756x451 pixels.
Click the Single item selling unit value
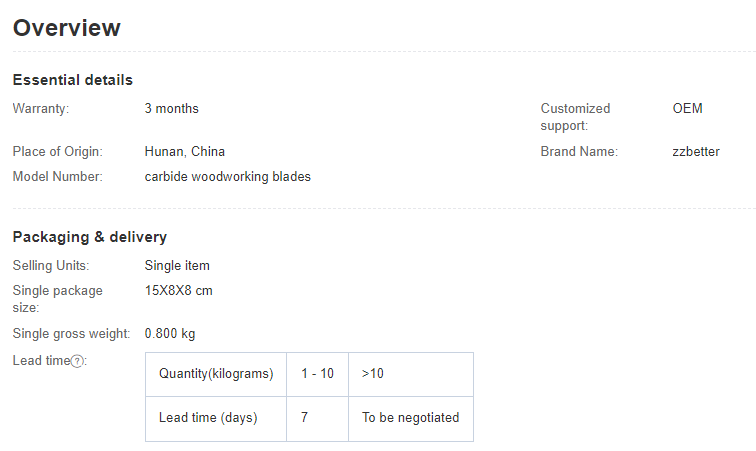coord(177,266)
